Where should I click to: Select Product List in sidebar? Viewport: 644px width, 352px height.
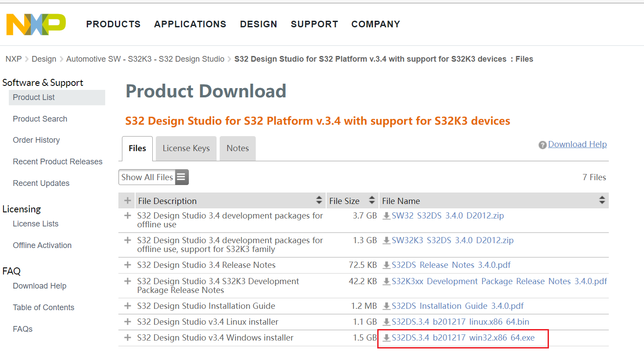point(57,97)
